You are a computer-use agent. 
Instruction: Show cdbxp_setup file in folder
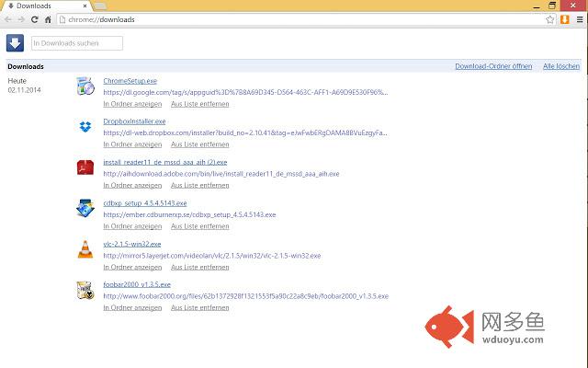click(132, 226)
